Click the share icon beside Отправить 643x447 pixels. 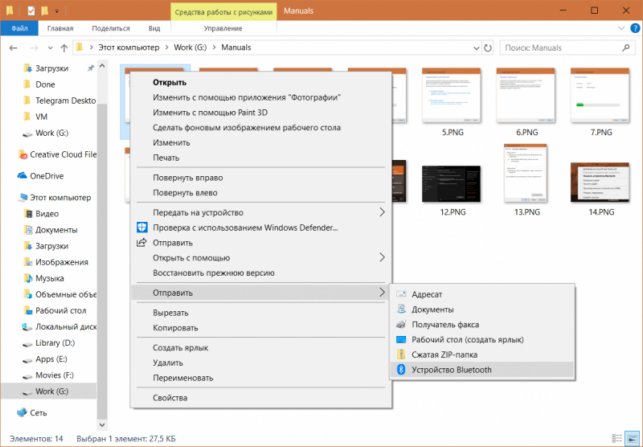141,242
